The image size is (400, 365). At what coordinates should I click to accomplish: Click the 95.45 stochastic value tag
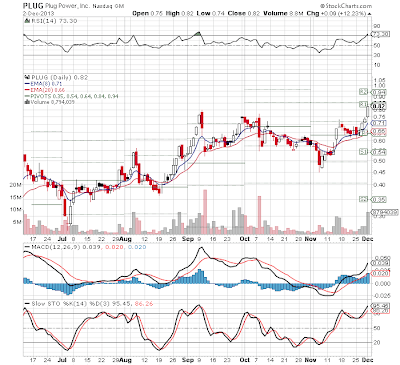(380, 305)
